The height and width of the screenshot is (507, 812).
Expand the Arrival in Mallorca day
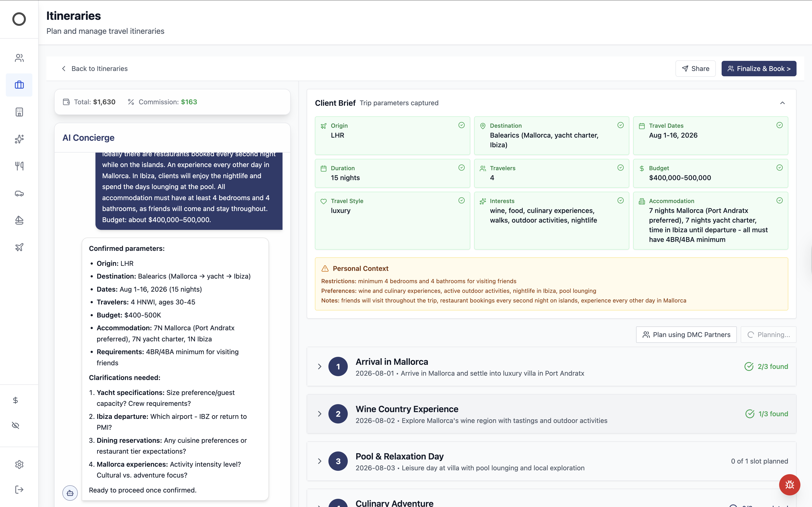tap(319, 366)
